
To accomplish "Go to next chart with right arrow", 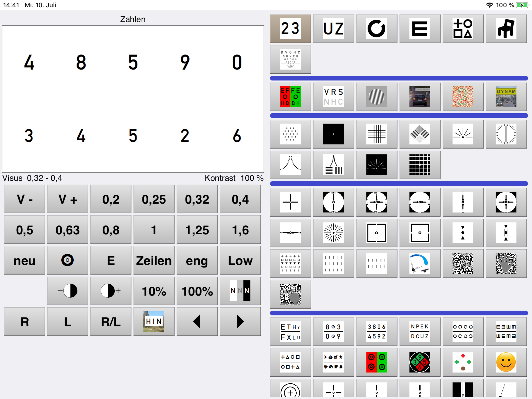I will coord(240,322).
